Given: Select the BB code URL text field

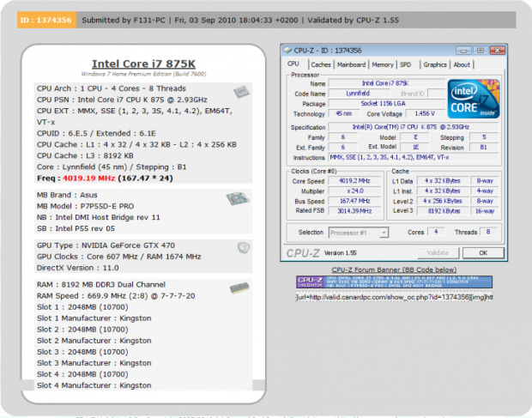Looking at the screenshot, I should tap(394, 297).
